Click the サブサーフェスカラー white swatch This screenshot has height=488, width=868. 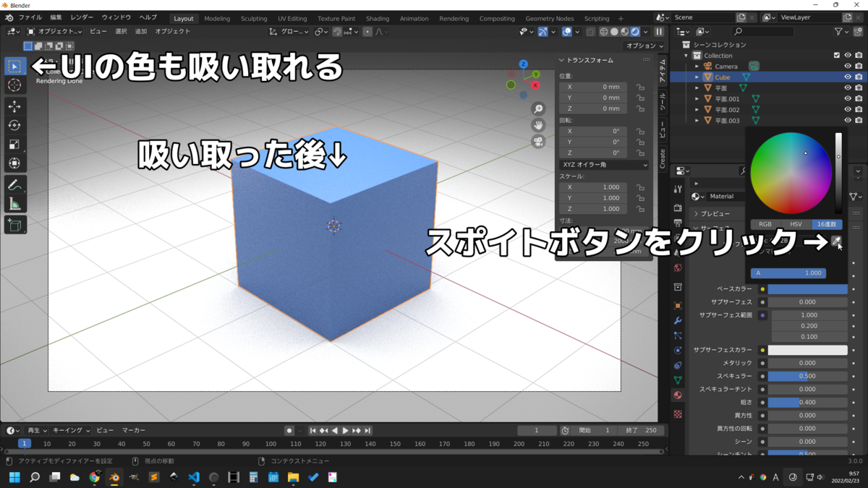tap(808, 349)
